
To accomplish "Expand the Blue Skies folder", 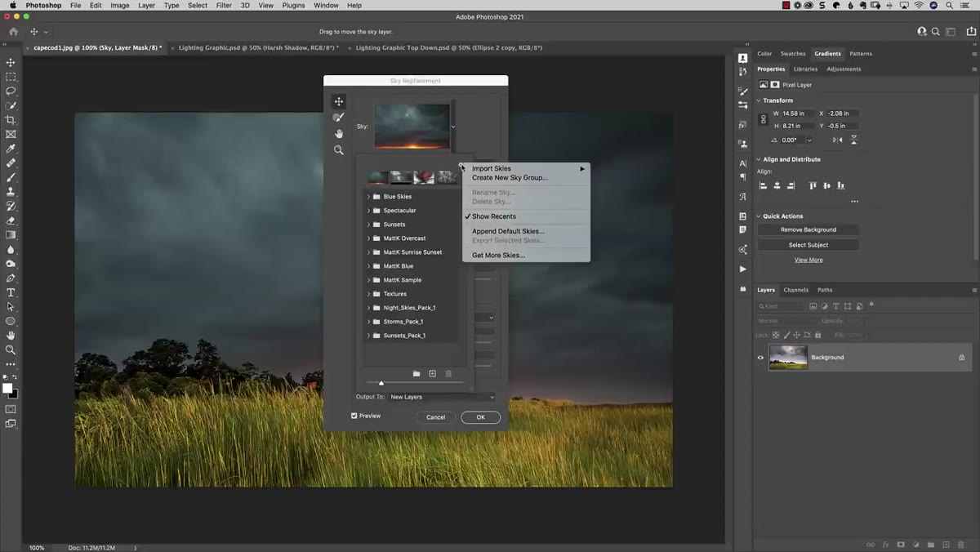I will 368,197.
